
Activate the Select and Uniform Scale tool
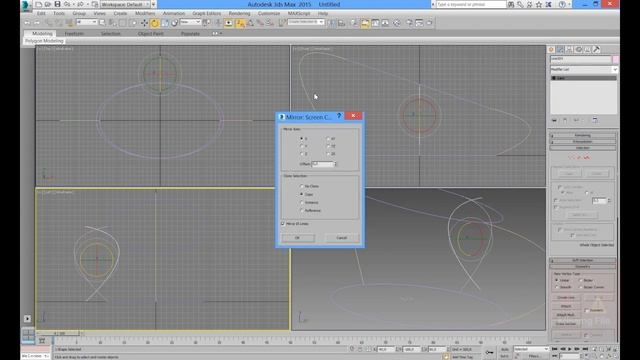[x=164, y=23]
